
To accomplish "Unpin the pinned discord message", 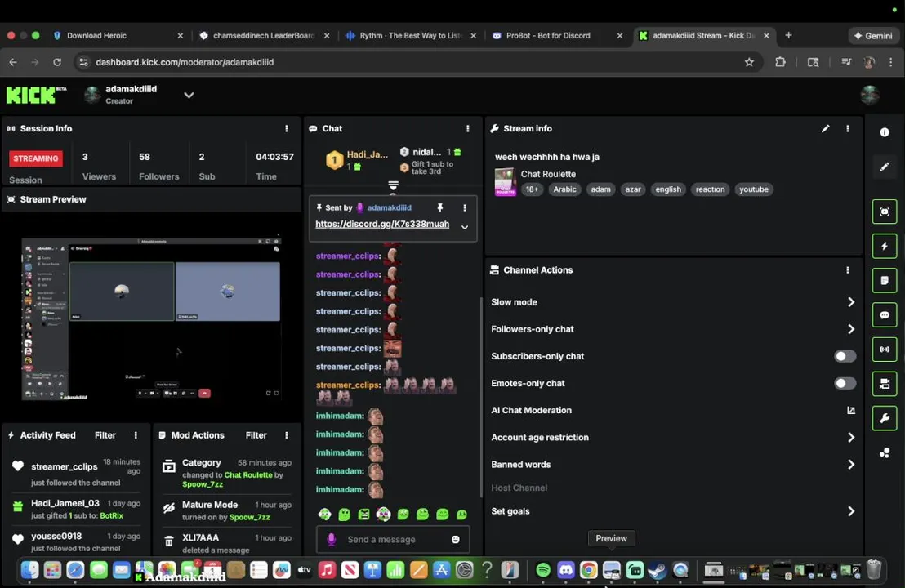I will (439, 207).
